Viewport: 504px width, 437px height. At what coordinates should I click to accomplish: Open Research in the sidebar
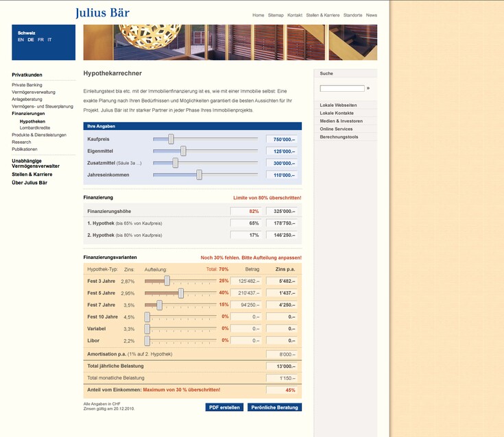[x=21, y=142]
